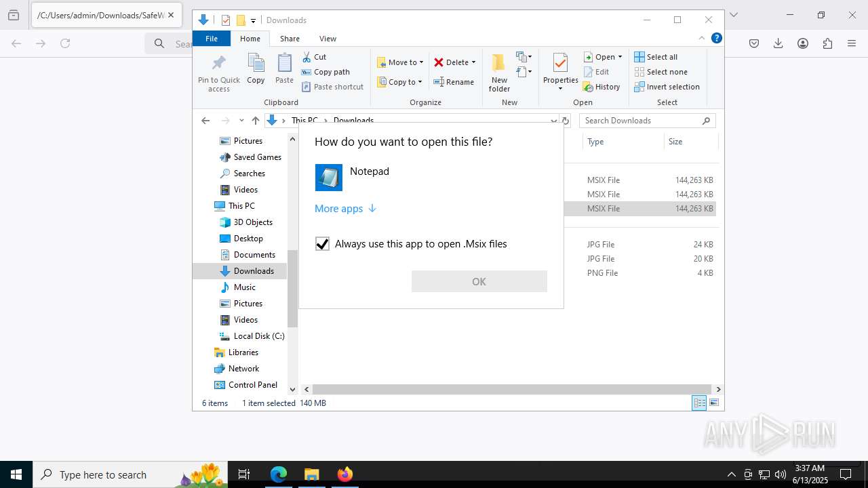Click the Explorer Help question icon
Screen dimensions: 868x488
716,39
